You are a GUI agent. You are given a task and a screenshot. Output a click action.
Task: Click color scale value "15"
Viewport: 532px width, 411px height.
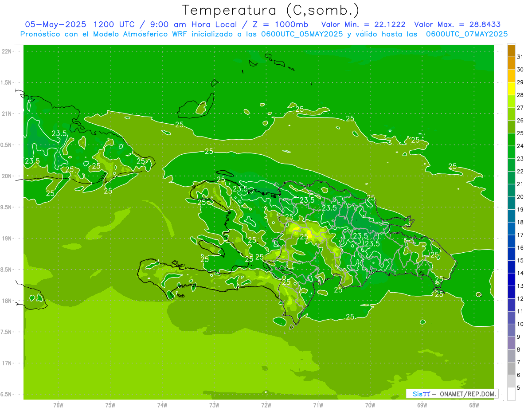[x=520, y=261]
